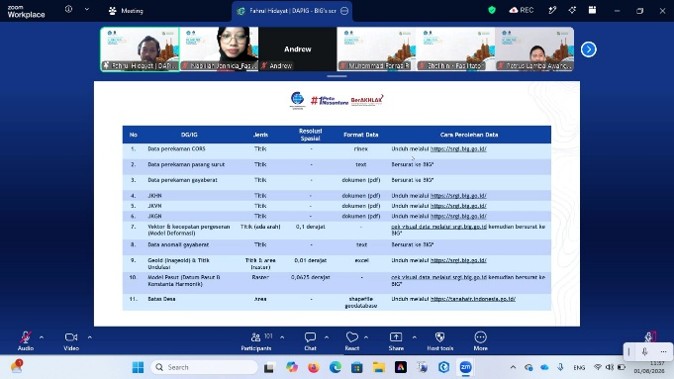The width and height of the screenshot is (674, 379).
Task: Open the React heart menu
Action: pos(352,341)
